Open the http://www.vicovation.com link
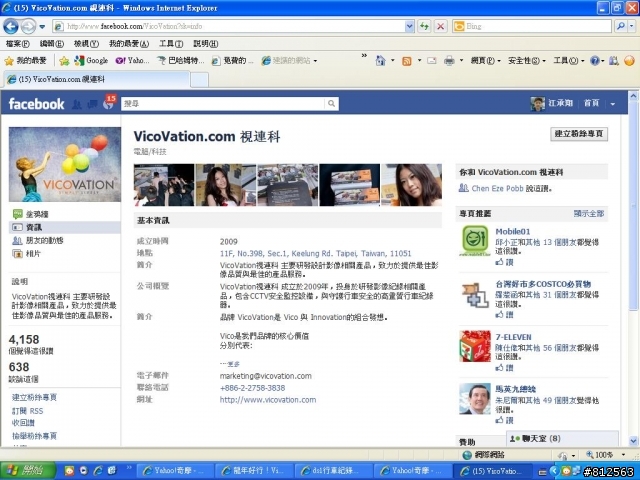Viewport: 640px width, 480px height. (x=268, y=400)
